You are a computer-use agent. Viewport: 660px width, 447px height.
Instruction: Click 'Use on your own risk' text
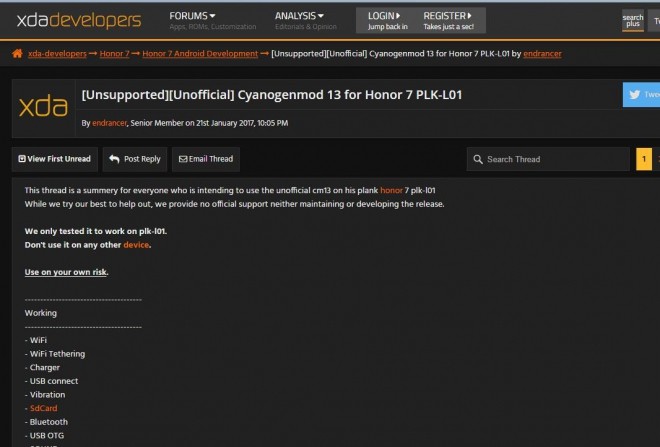[66, 272]
